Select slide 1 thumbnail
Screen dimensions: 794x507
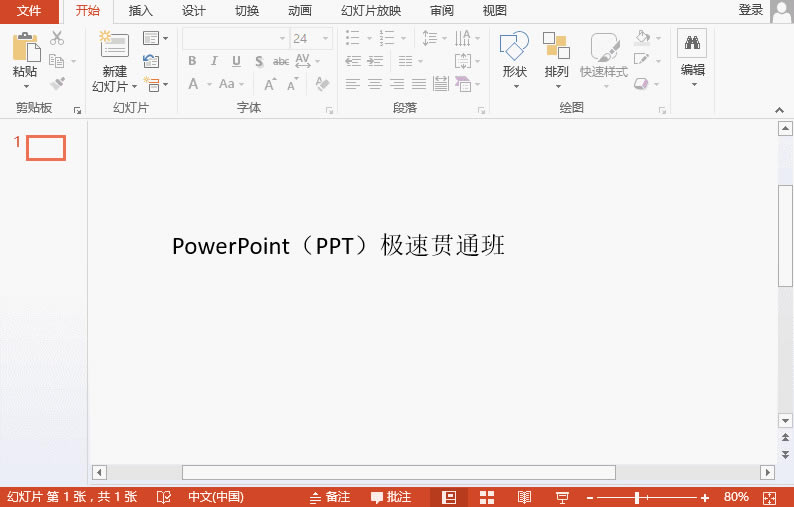(46, 148)
